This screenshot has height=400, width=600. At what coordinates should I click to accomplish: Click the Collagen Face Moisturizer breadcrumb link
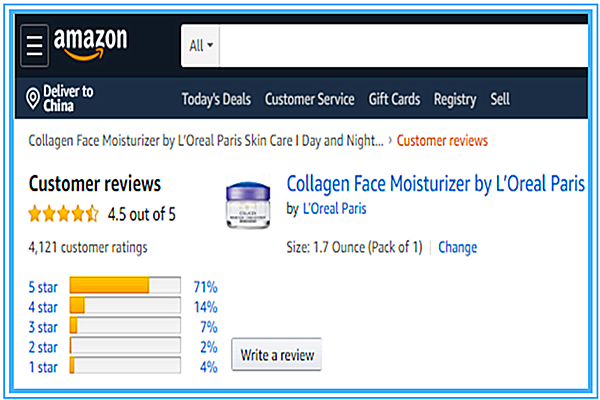(205, 140)
